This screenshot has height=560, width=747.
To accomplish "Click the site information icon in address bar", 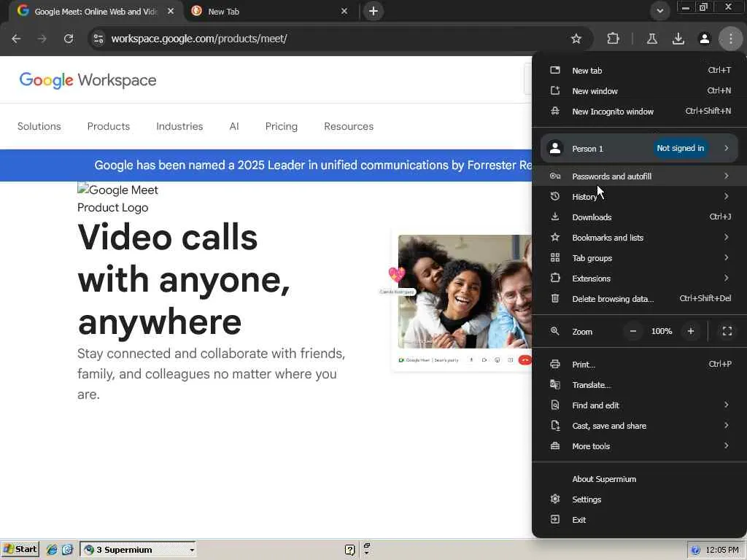I will tap(98, 39).
